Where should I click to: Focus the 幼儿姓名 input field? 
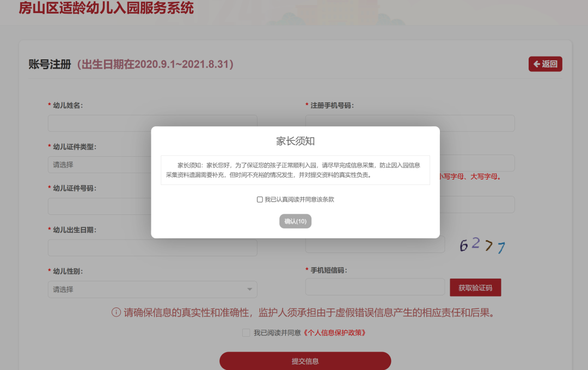pyautogui.click(x=152, y=124)
